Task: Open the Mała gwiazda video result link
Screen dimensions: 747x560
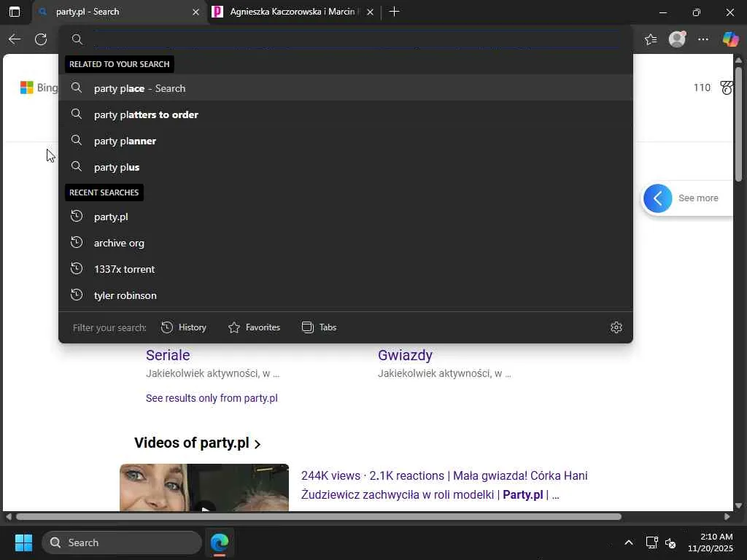Action: 444,485
